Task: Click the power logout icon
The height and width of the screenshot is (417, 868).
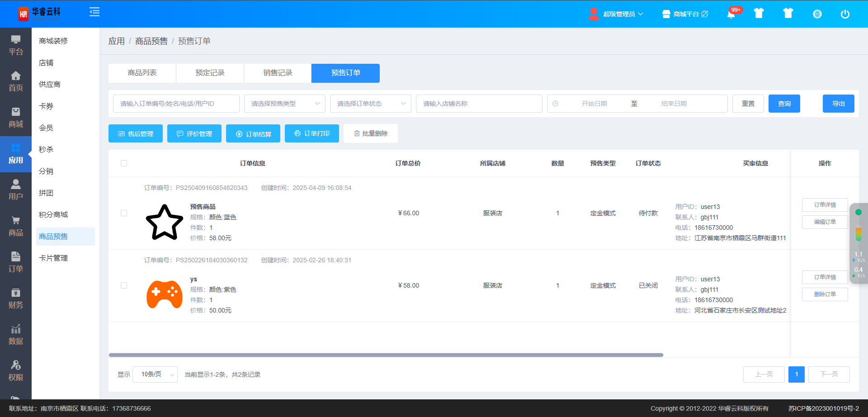Action: click(x=845, y=14)
